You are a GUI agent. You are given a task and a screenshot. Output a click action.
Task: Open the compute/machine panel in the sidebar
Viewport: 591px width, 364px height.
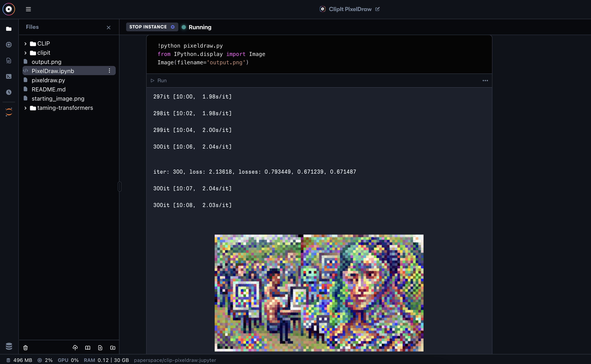coord(9,44)
